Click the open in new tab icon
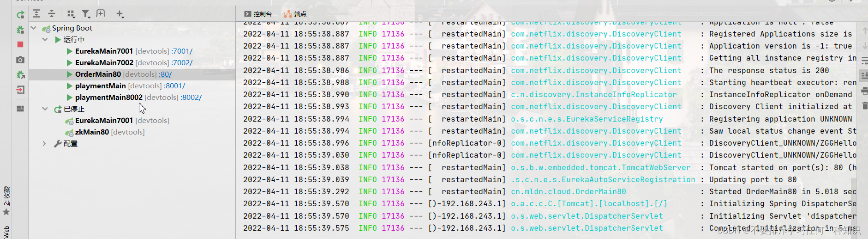 pos(101,14)
